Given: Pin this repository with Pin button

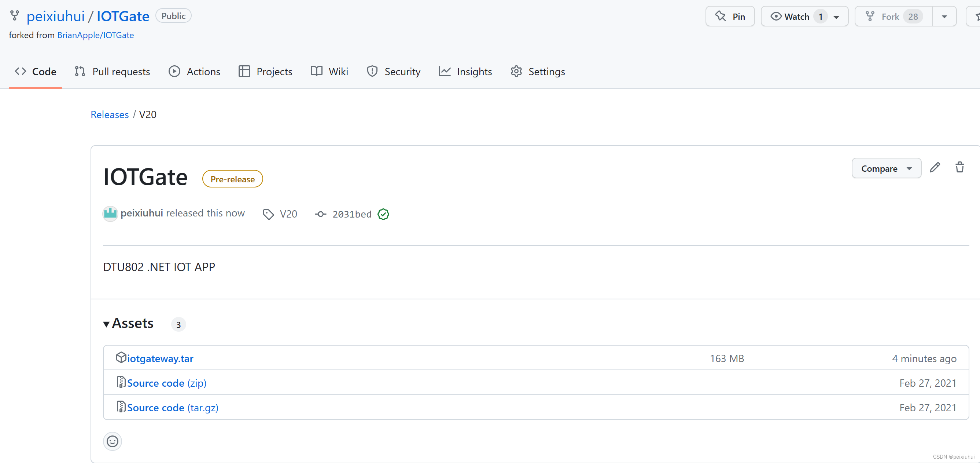Looking at the screenshot, I should (x=730, y=17).
